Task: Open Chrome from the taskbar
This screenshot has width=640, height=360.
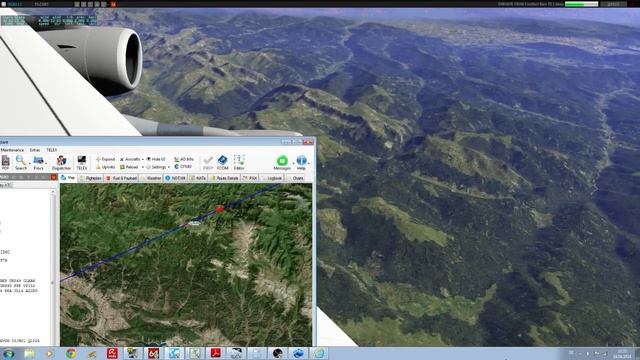Action: tap(71, 353)
